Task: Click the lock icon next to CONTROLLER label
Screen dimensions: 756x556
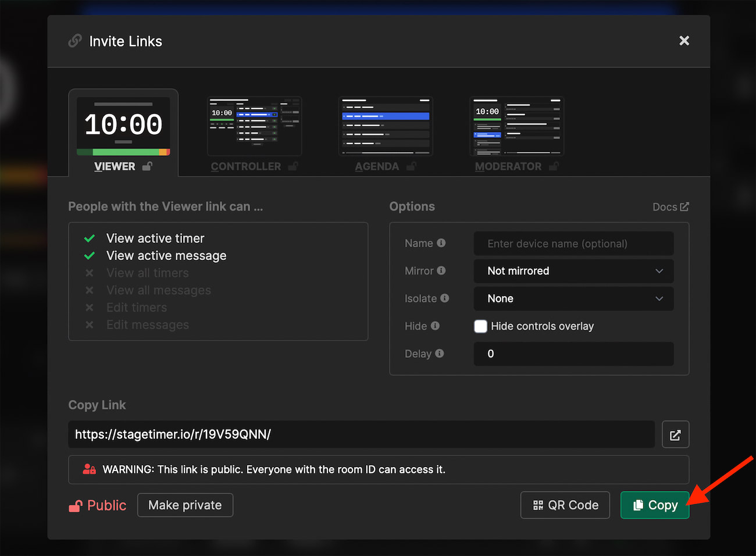Action: click(x=294, y=166)
